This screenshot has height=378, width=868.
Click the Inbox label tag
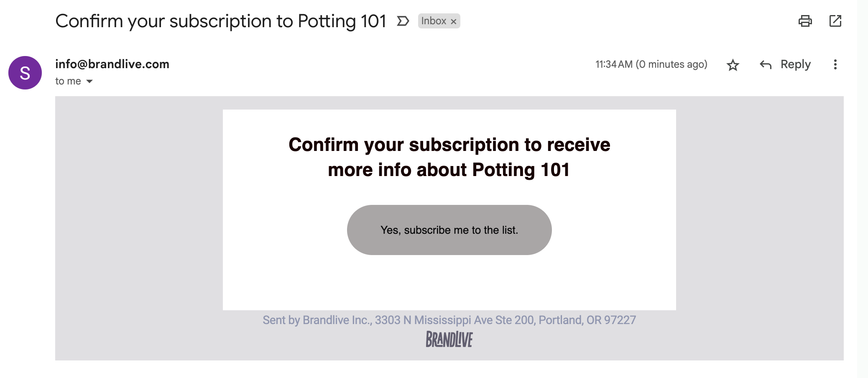pos(434,21)
